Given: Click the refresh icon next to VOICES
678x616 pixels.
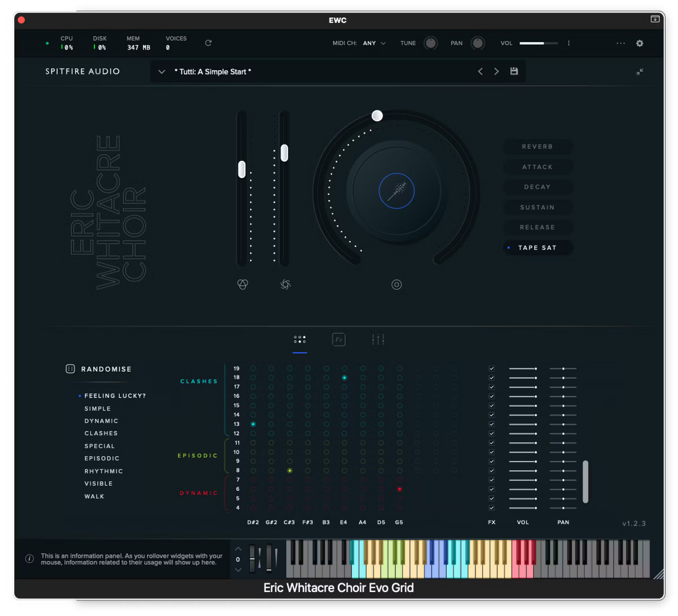Looking at the screenshot, I should (x=208, y=43).
